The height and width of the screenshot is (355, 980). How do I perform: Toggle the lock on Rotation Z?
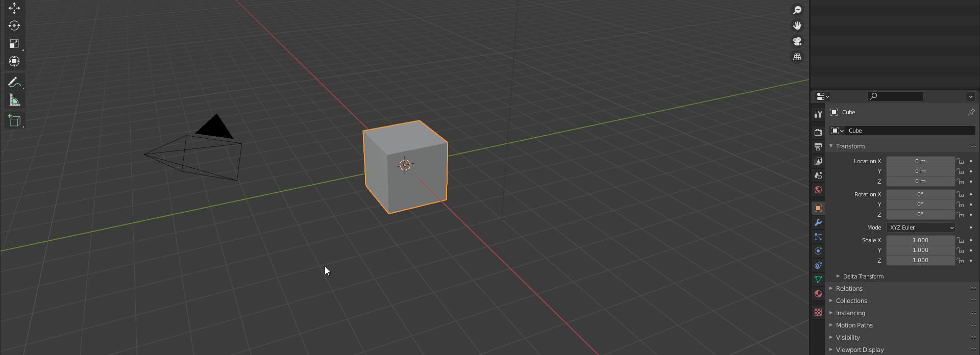[x=960, y=215]
